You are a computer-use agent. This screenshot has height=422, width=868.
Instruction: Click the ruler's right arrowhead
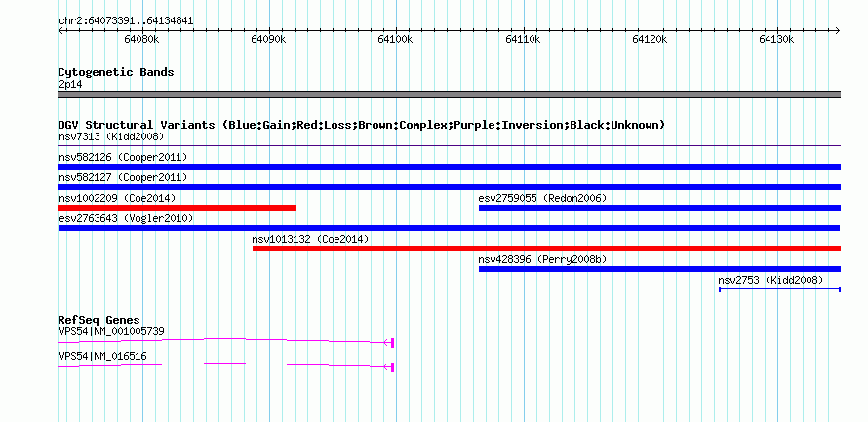pyautogui.click(x=838, y=30)
